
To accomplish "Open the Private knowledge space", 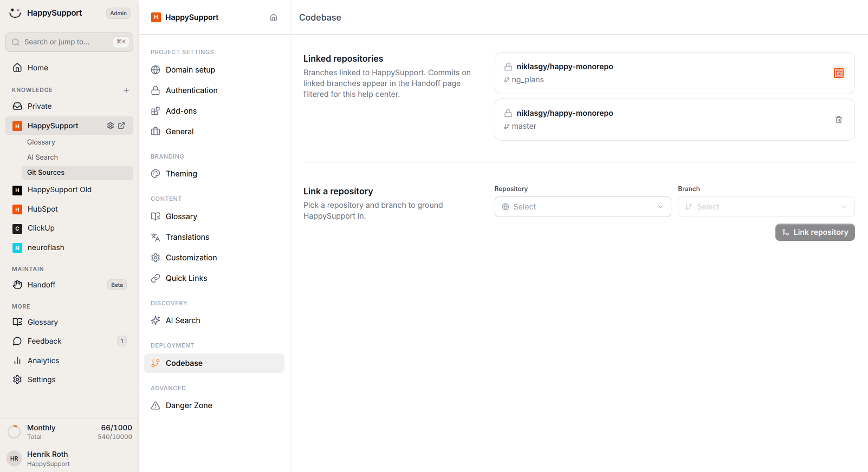I will pos(69,106).
